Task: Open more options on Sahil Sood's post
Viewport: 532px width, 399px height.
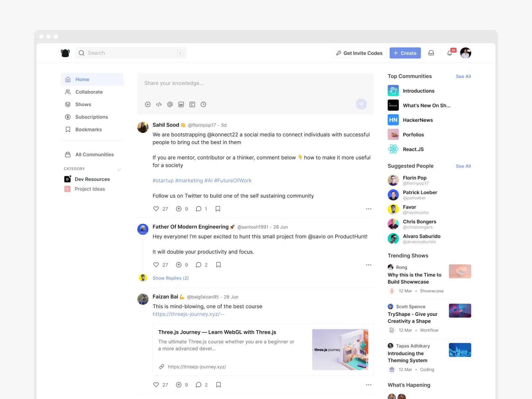Action: tap(368, 209)
